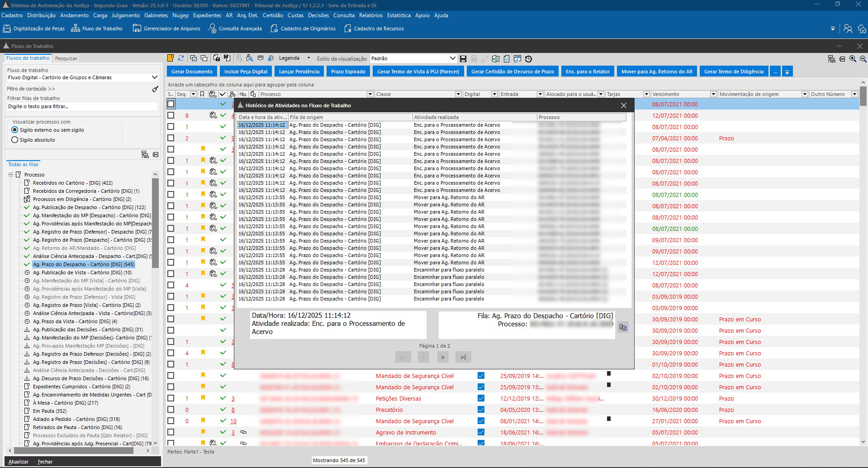Open the Julgamento menu
Screen dimensions: 868x468
(x=125, y=15)
